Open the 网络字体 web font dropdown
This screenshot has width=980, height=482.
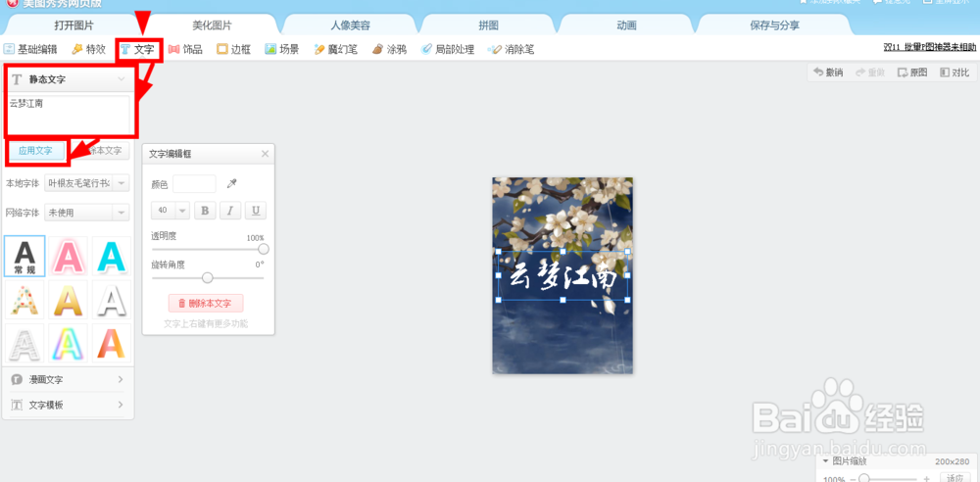[87, 213]
